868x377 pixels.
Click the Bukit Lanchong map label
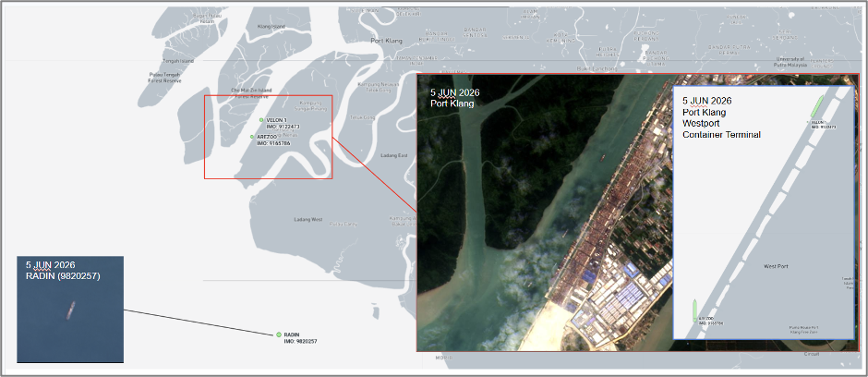(597, 68)
